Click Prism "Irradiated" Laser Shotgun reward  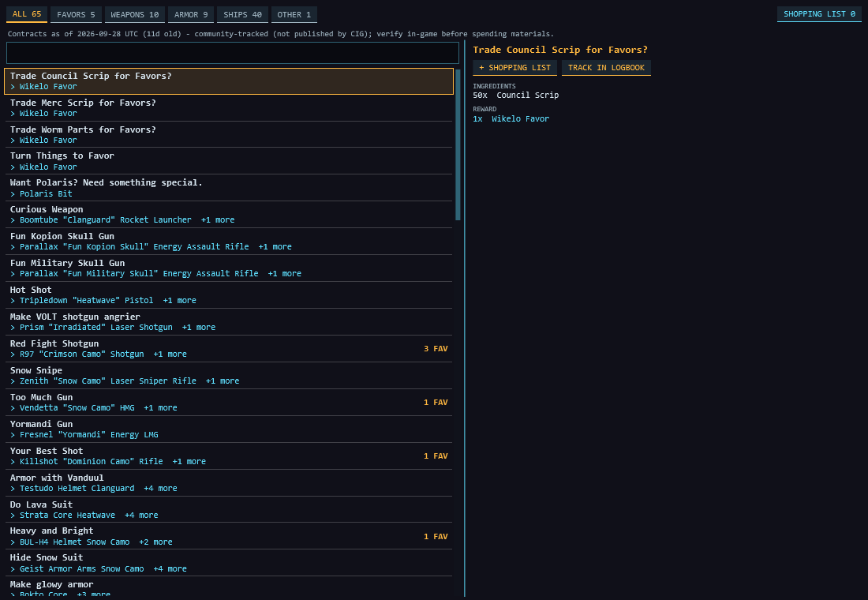[96, 328]
